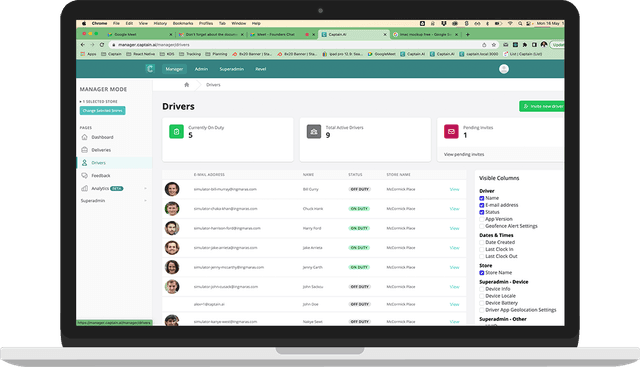Switch to the Admin mode tab
Image resolution: width=640 pixels, height=367 pixels.
[x=201, y=69]
